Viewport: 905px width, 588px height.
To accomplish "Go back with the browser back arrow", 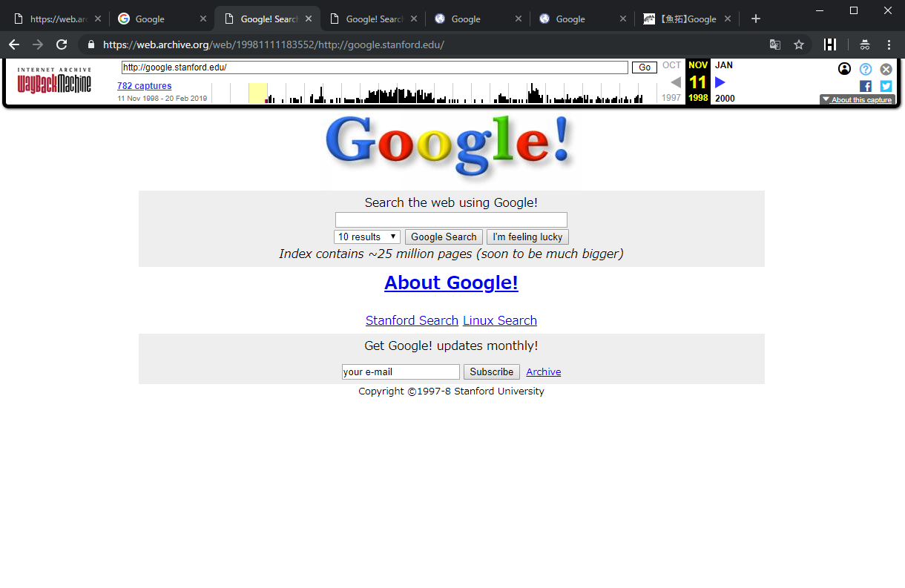I will [14, 44].
